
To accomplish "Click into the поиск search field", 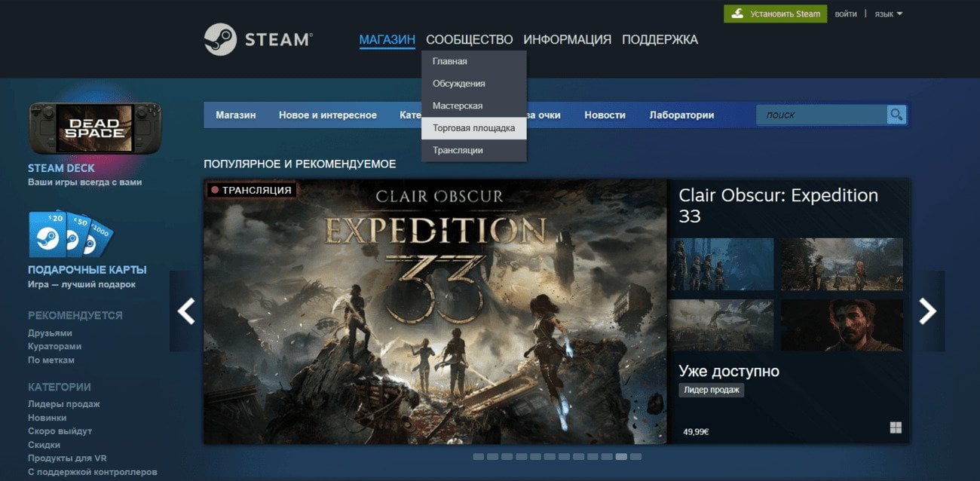I will point(822,115).
